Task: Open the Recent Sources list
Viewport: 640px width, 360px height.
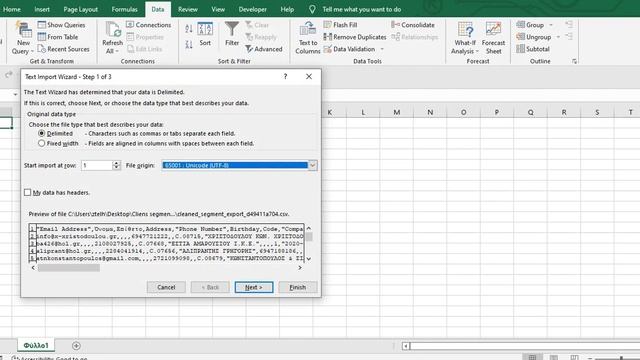Action: point(63,49)
